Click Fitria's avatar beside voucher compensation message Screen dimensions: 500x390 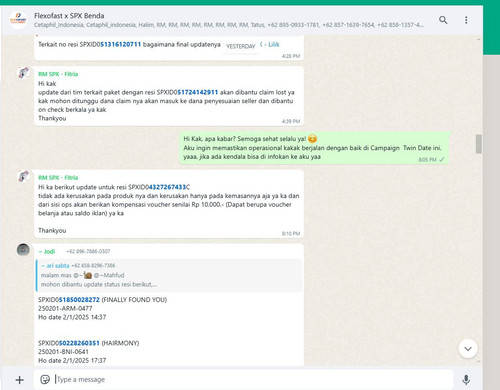[x=23, y=176]
